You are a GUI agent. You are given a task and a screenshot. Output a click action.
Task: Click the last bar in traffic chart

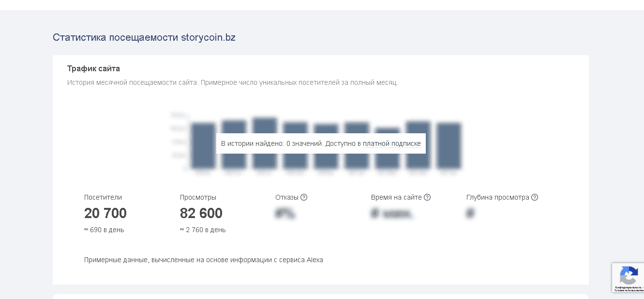pos(449,145)
